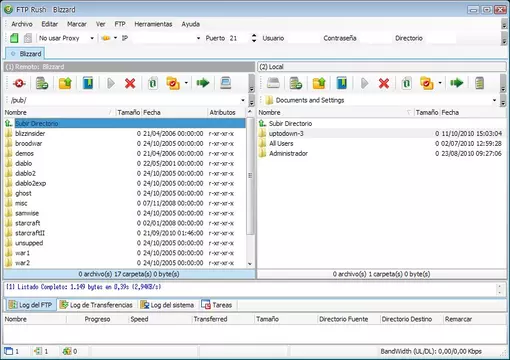Switch to Log del FTP tab

coord(30,305)
